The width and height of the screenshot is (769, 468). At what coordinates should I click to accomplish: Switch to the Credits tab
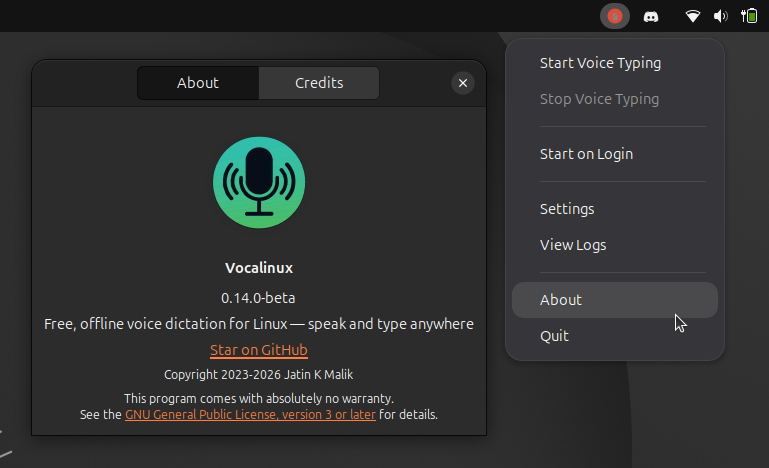click(x=319, y=83)
